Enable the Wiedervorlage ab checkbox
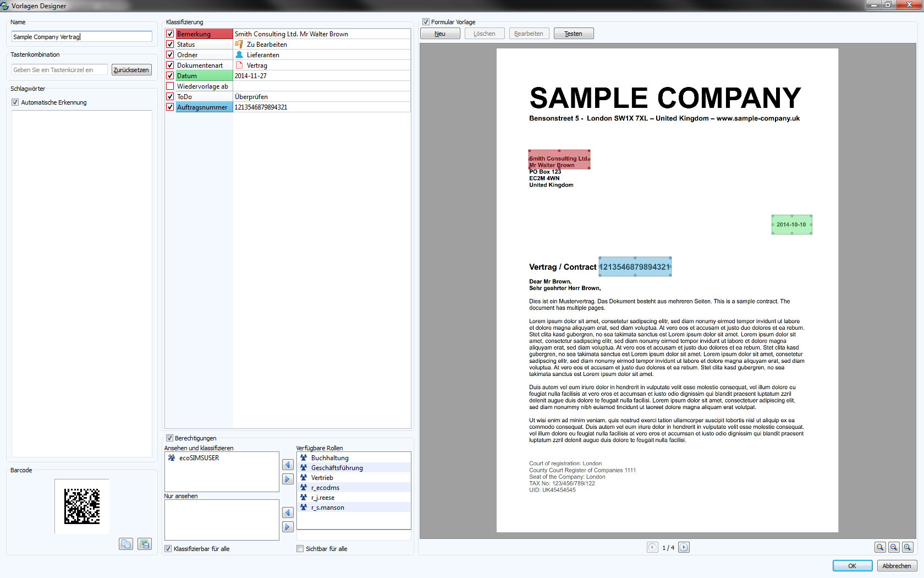This screenshot has height=578, width=924. point(170,86)
